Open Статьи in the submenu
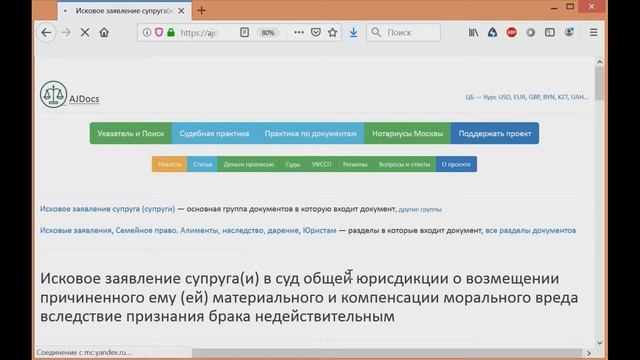 (x=202, y=164)
